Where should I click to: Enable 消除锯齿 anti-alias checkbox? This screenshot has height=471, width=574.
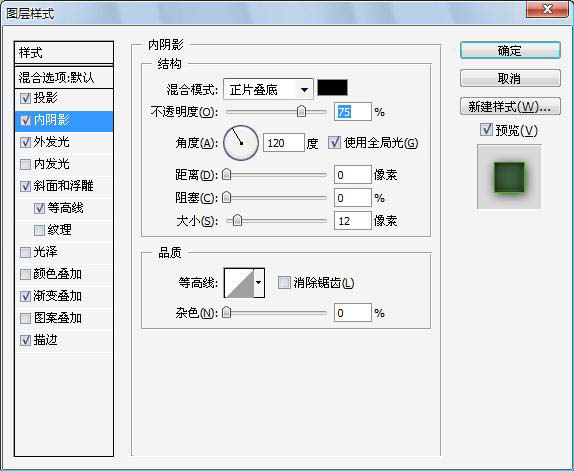(284, 282)
